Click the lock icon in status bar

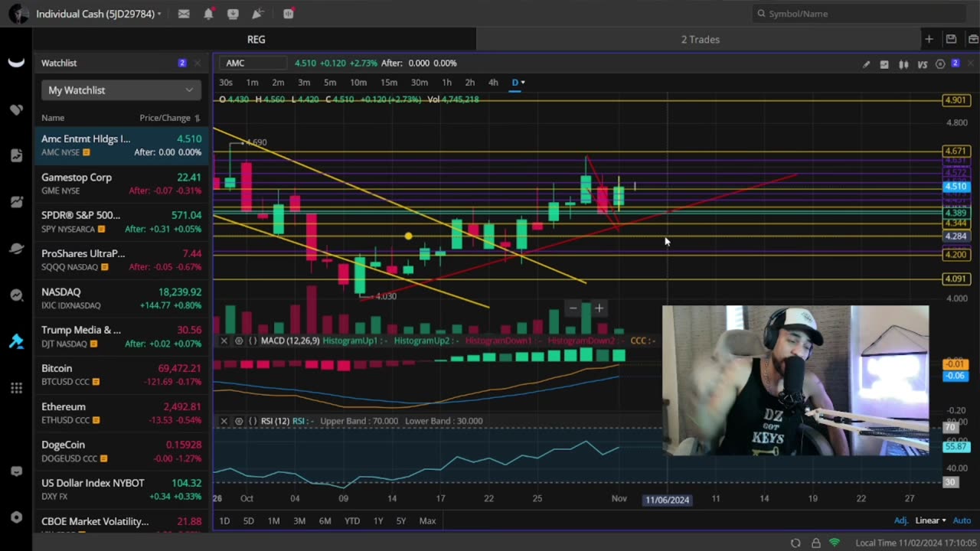(x=815, y=543)
